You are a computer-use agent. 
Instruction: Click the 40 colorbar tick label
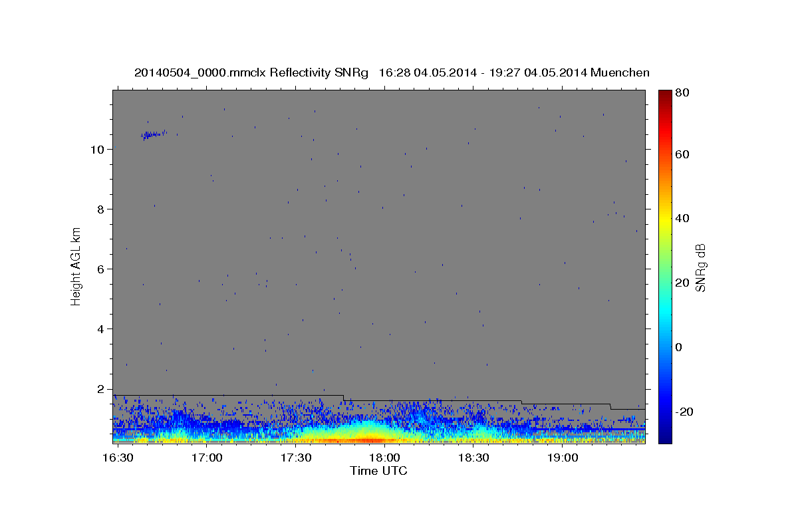coord(684,218)
